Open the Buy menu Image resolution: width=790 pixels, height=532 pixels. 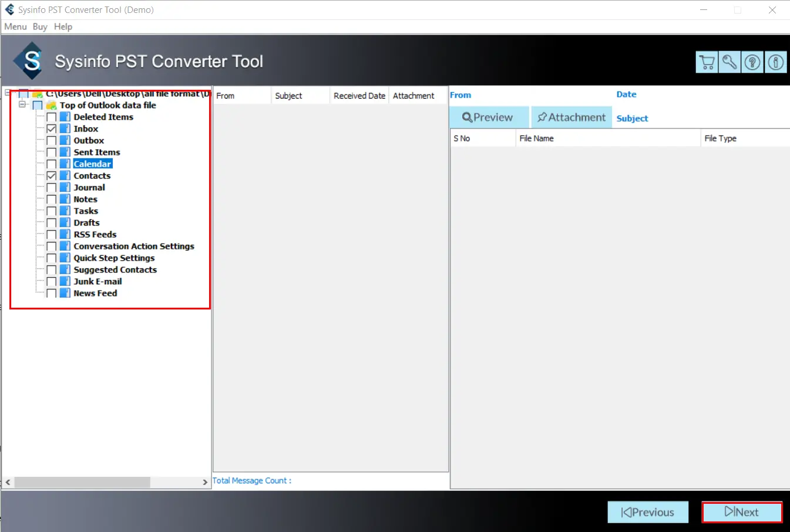(x=40, y=26)
